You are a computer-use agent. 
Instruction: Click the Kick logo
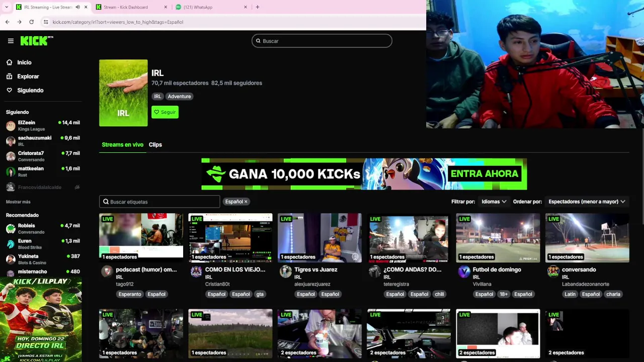(x=37, y=41)
